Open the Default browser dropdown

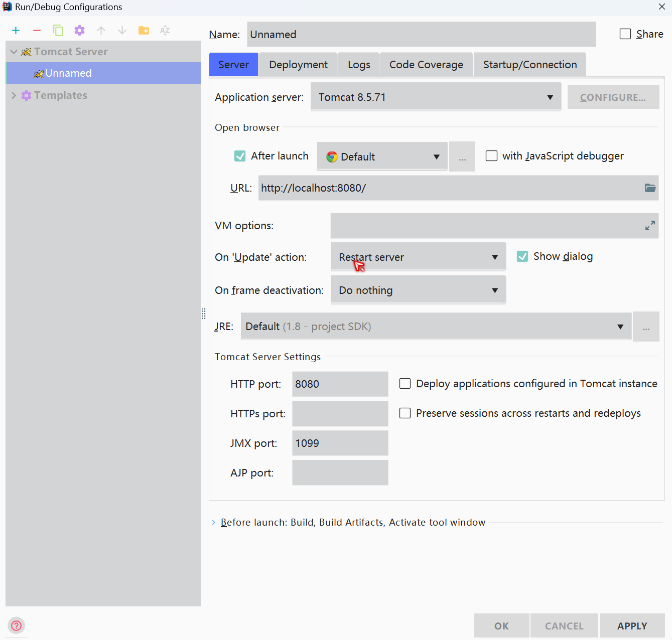tap(382, 156)
